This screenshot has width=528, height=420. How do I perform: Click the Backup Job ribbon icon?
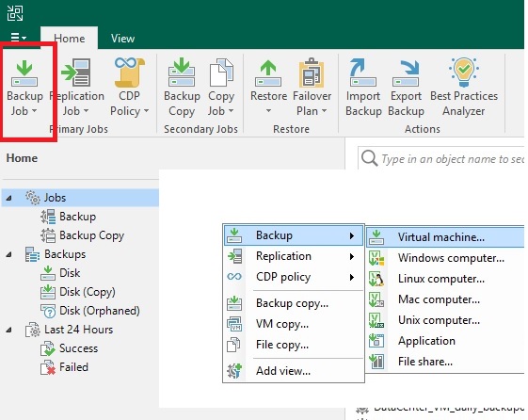coord(24,73)
